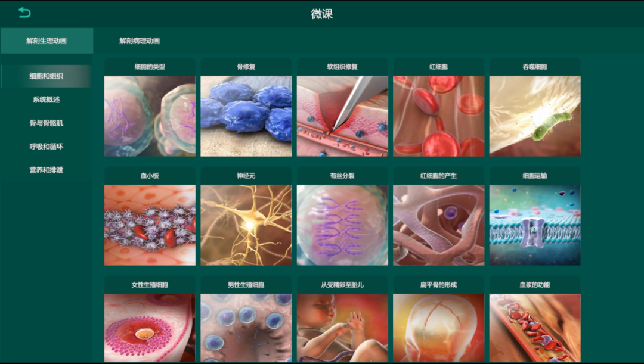The height and width of the screenshot is (364, 644).
Task: Open the 神经元 neuron lesson
Action: tap(246, 225)
